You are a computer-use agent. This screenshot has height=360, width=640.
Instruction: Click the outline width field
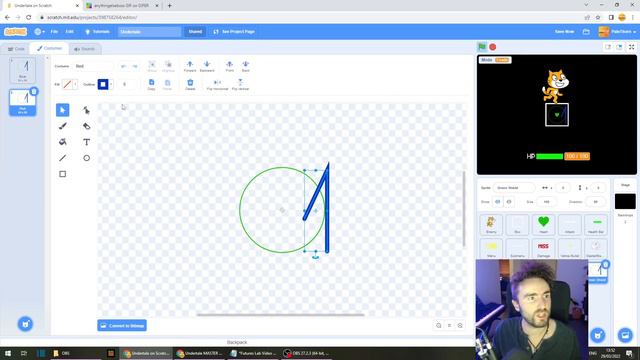click(x=127, y=84)
